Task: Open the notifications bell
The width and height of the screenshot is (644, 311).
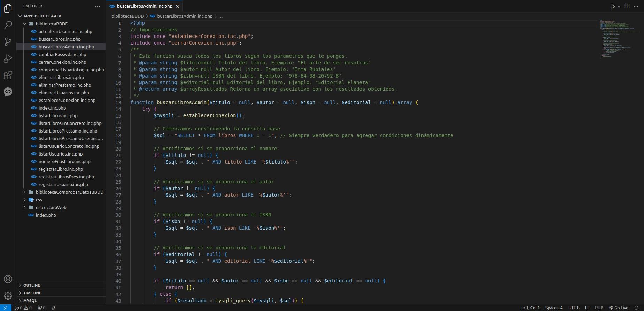Action: tap(636, 308)
